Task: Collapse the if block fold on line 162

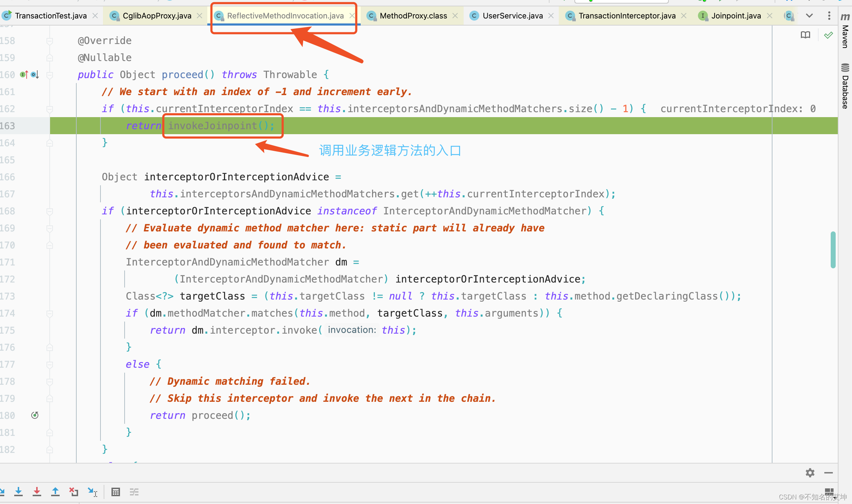Action: click(50, 109)
